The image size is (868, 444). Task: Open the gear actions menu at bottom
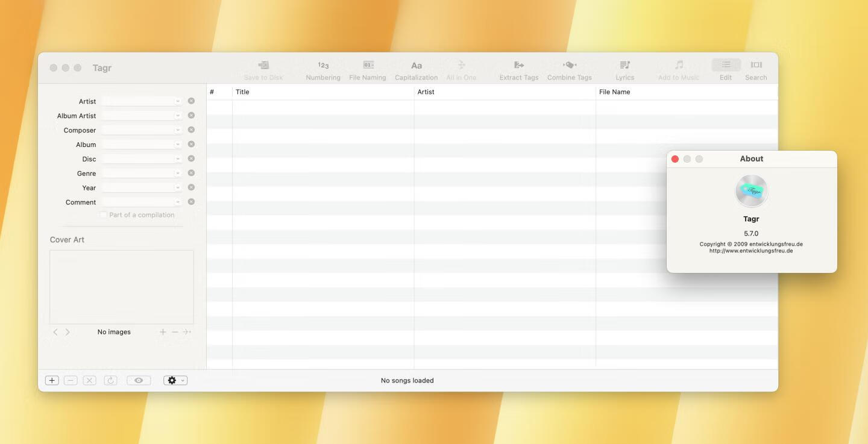click(x=175, y=381)
